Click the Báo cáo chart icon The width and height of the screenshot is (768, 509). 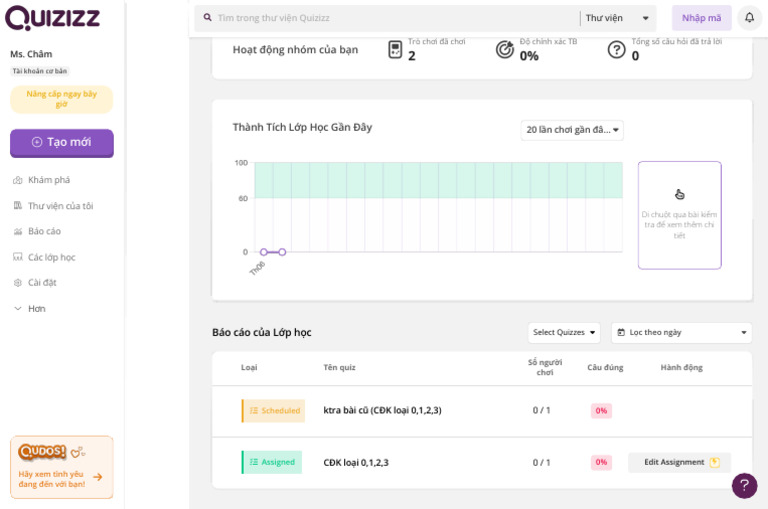pos(18,231)
